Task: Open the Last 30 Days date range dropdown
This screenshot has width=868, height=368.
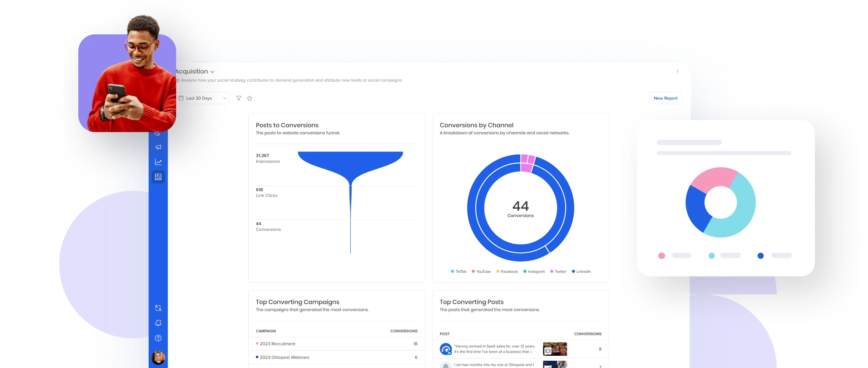Action: [x=202, y=98]
